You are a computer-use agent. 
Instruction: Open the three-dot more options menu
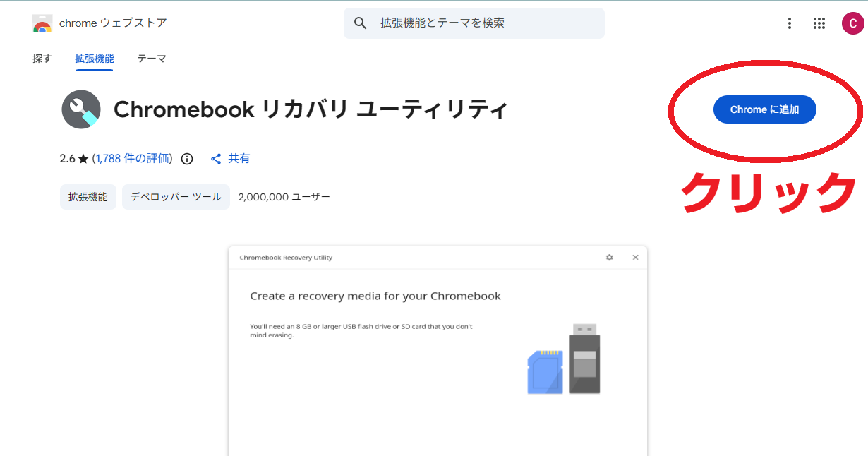790,23
